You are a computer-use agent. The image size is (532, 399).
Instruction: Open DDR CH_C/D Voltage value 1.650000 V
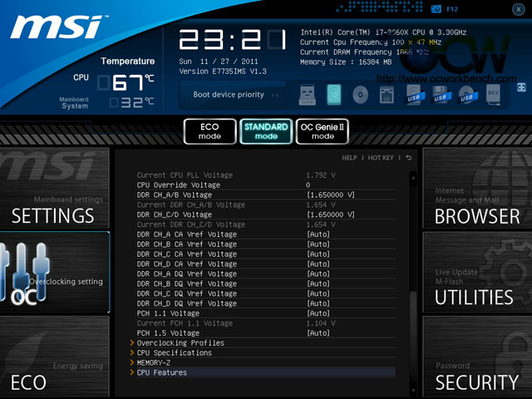[331, 214]
